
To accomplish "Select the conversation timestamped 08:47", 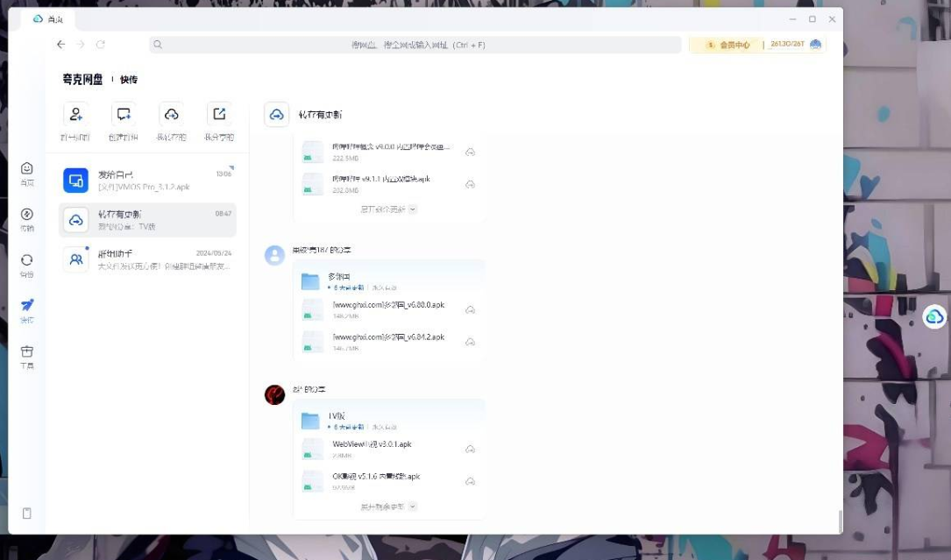I will click(147, 220).
